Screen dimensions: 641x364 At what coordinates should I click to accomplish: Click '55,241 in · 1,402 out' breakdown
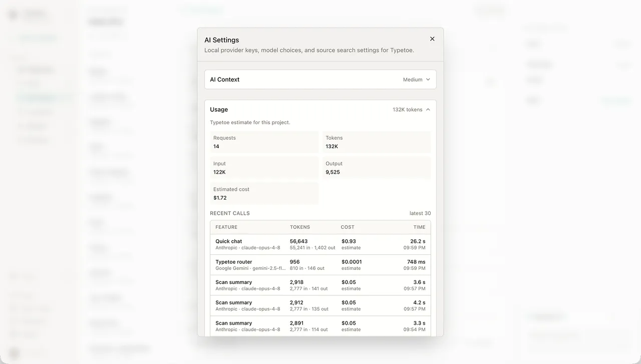312,248
